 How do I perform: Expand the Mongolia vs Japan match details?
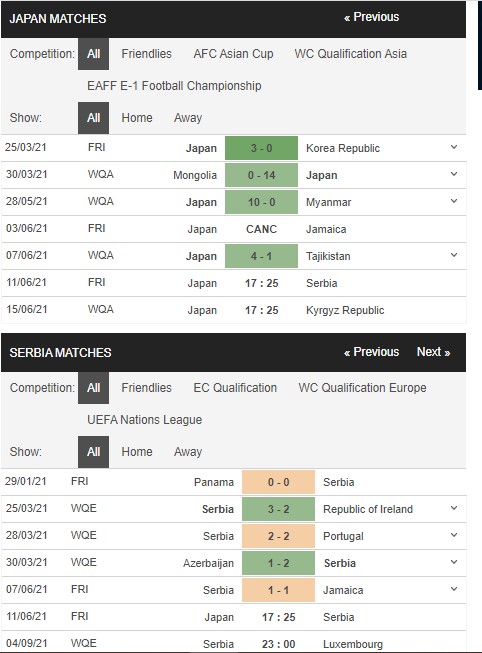pyautogui.click(x=454, y=174)
